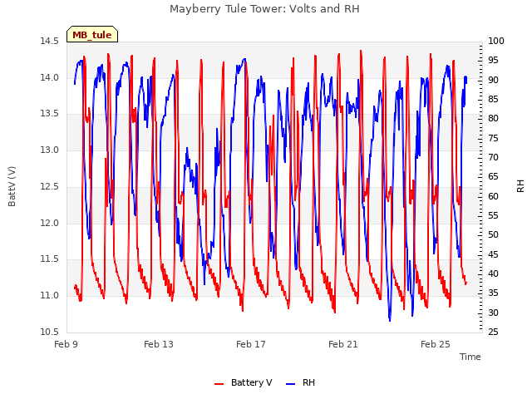The image size is (532, 399).
Task: Click the red Battery V legend swatch
Action: (x=219, y=384)
